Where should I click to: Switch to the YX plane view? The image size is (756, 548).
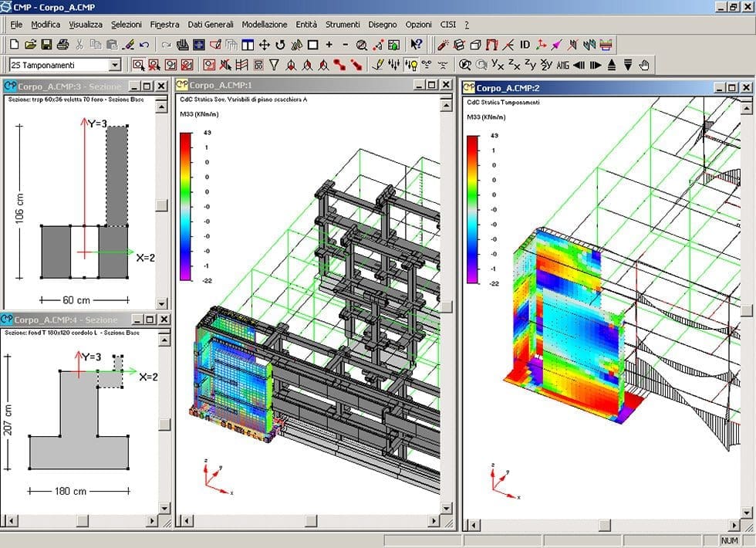[498, 65]
